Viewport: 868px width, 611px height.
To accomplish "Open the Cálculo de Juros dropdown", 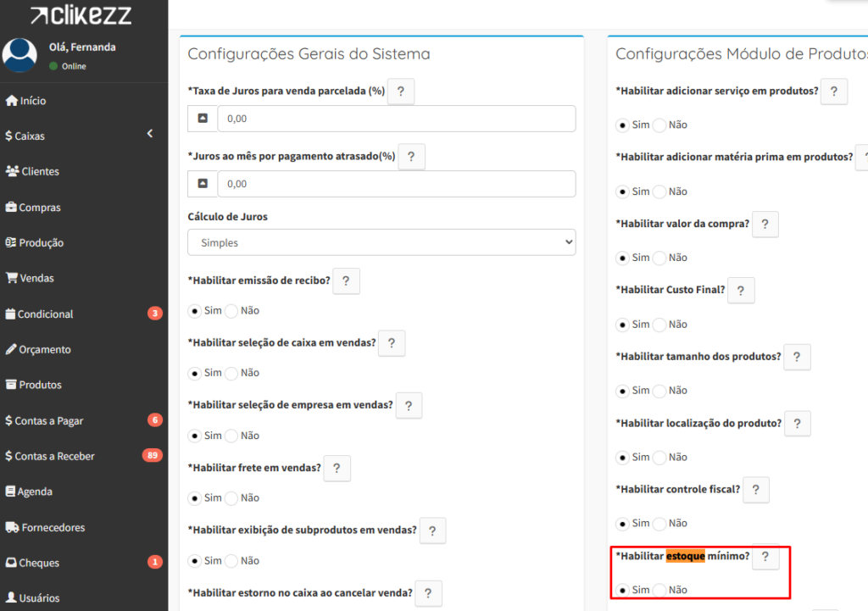I will coord(381,242).
